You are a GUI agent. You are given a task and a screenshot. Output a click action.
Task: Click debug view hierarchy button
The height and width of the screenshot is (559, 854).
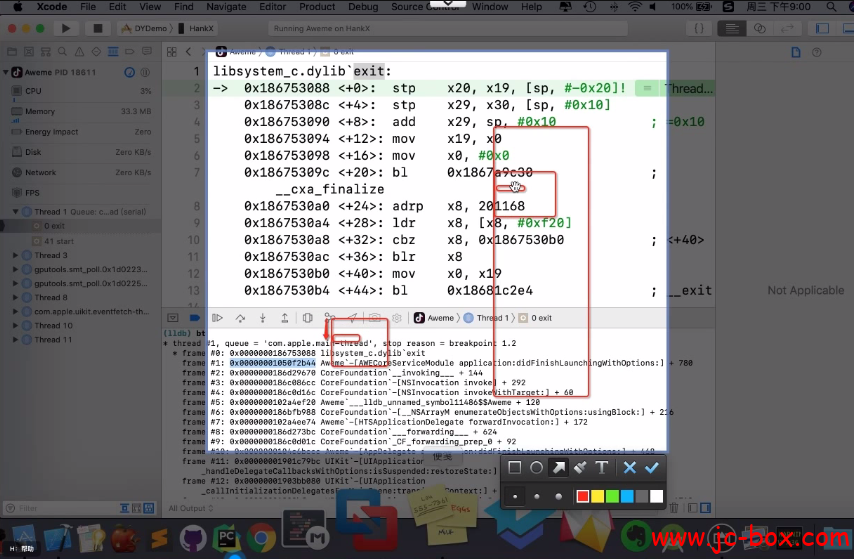(307, 318)
